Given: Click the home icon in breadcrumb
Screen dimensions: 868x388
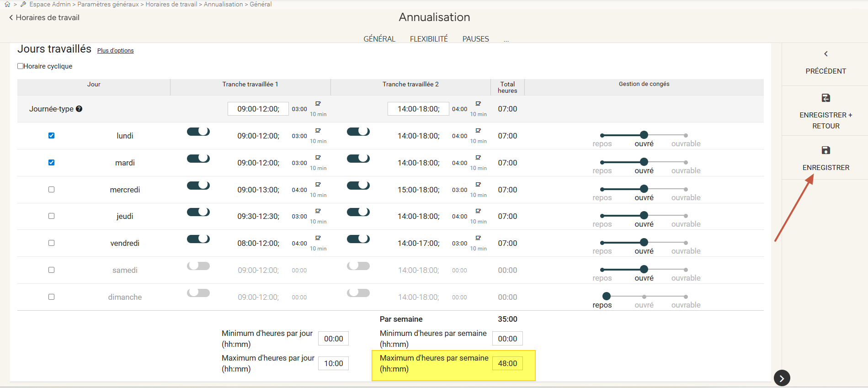Looking at the screenshot, I should (x=7, y=4).
